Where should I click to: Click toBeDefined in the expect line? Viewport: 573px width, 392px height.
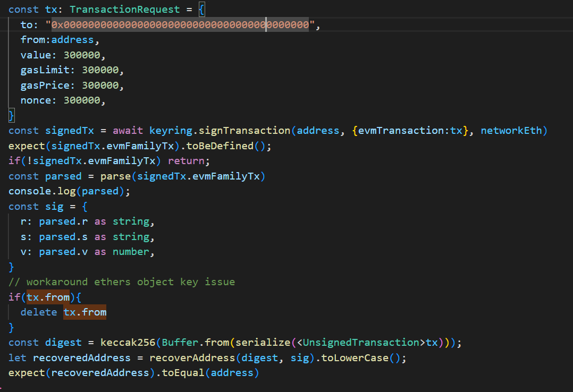[x=220, y=146]
